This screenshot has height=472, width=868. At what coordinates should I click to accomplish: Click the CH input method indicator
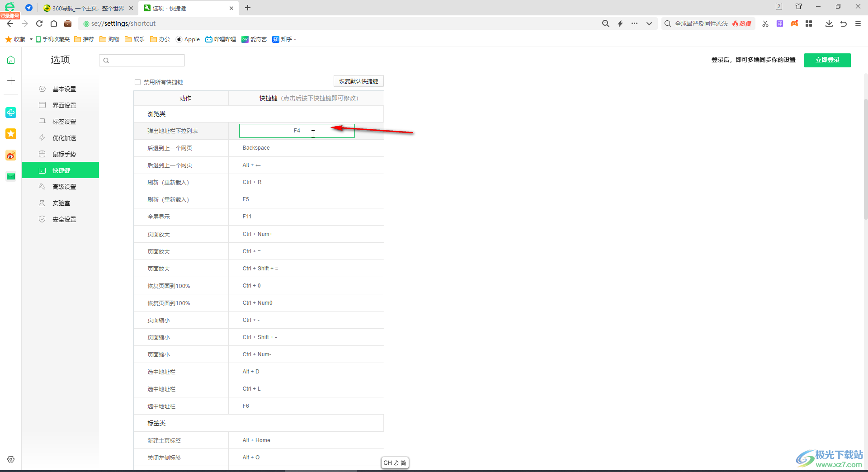(395, 463)
